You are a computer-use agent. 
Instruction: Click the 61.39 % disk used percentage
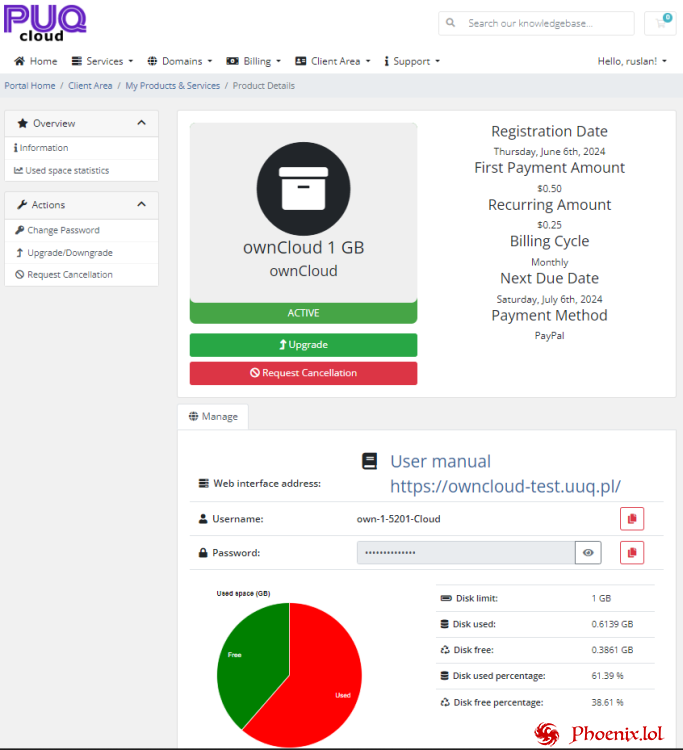607,675
